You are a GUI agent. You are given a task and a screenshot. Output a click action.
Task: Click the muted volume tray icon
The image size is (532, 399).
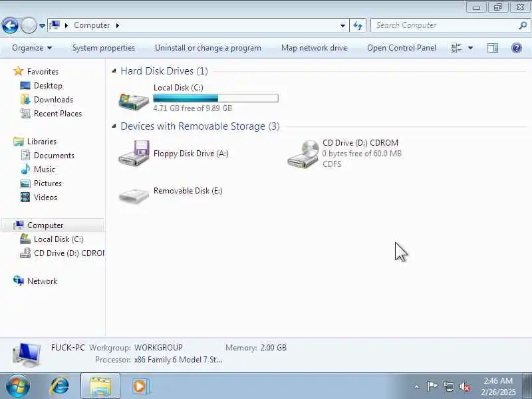464,387
